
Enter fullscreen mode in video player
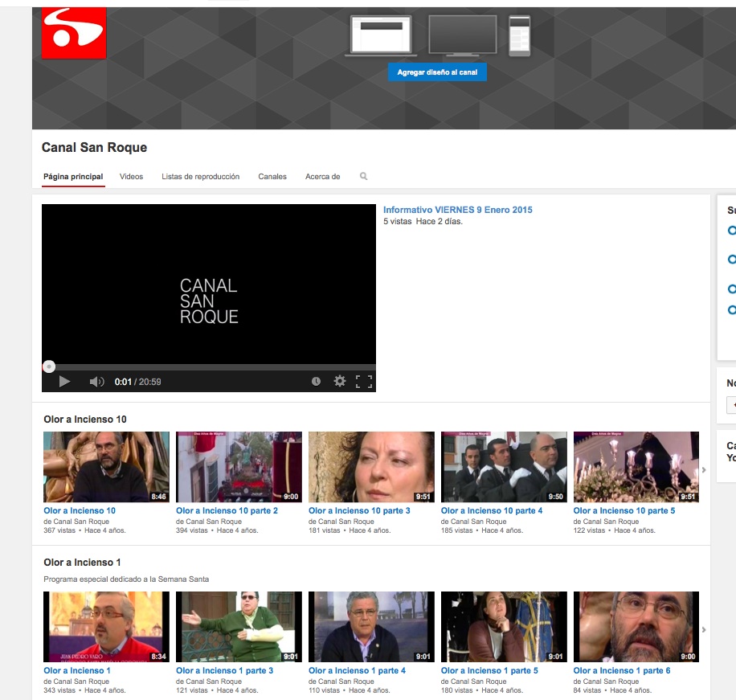(x=364, y=382)
